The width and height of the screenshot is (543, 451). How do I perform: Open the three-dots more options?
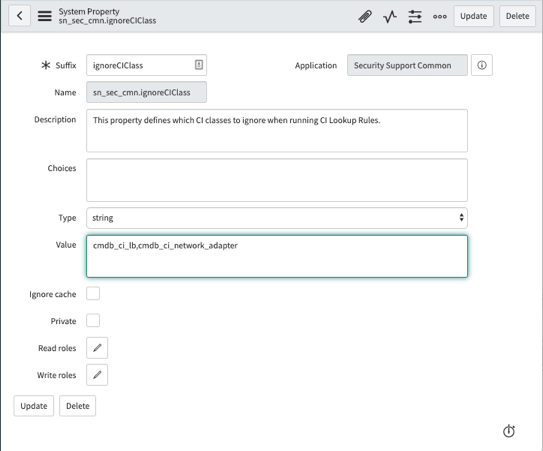(x=439, y=16)
